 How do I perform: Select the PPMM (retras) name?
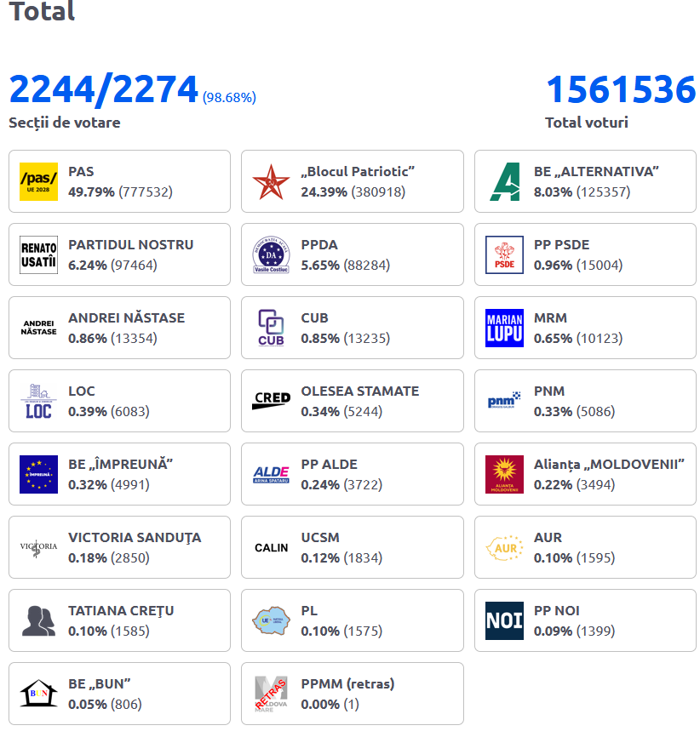(x=347, y=684)
